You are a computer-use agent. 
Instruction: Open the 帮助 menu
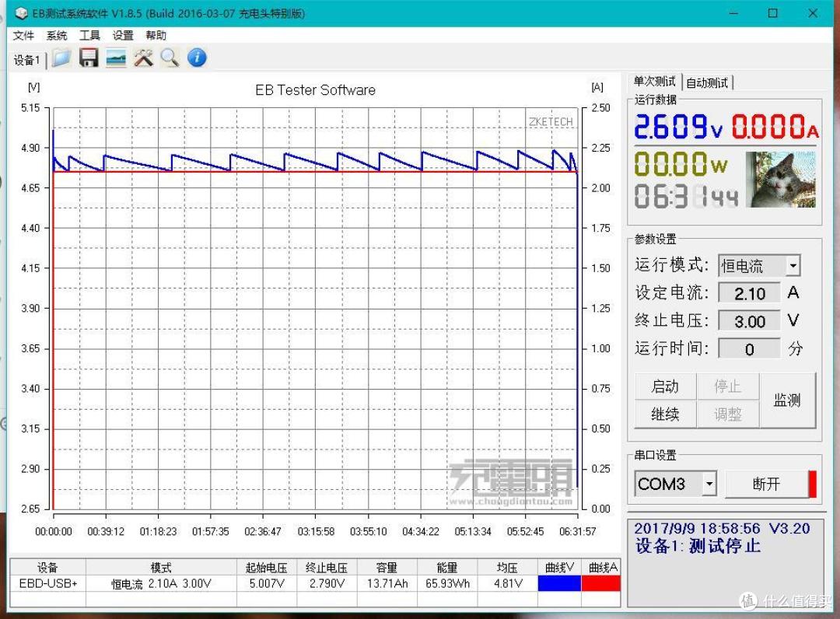click(156, 35)
